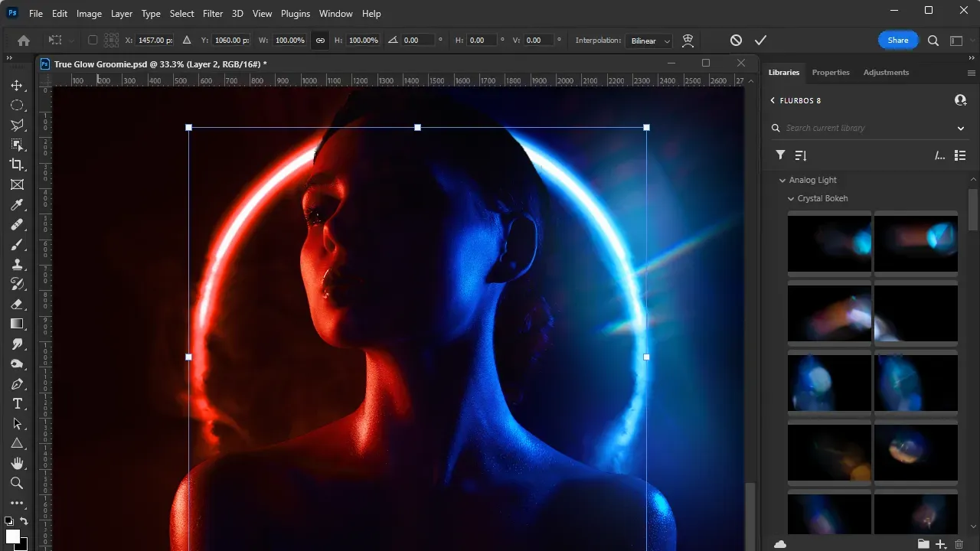Screen dimensions: 980x551
Task: Toggle the reference point checkbox
Action: pos(93,41)
